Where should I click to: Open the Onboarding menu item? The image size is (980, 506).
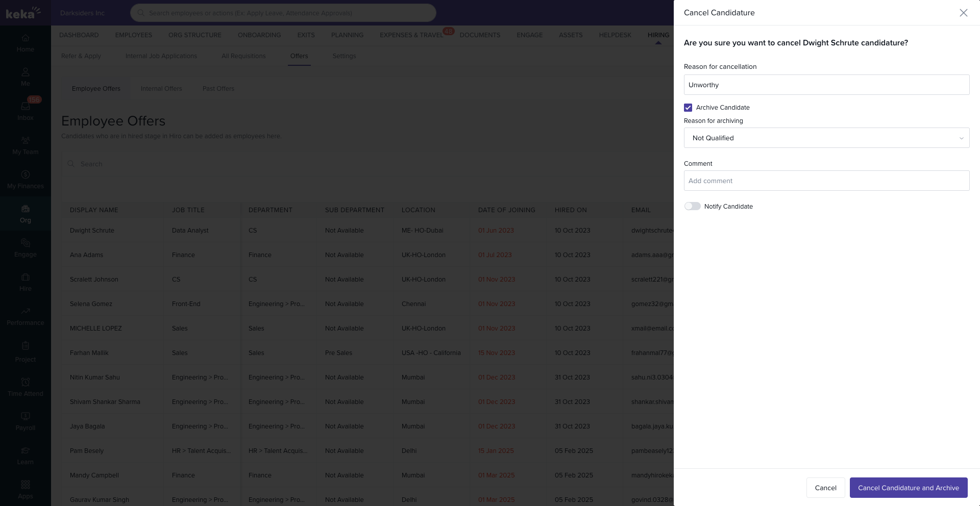(259, 35)
